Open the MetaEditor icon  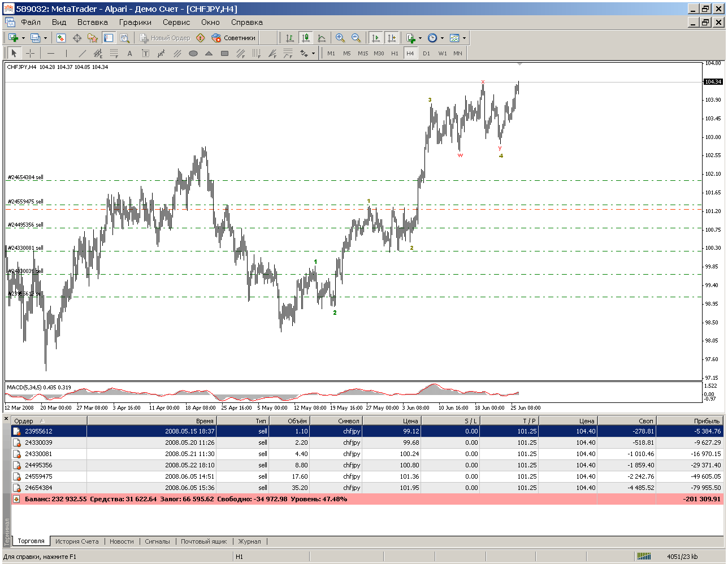(x=200, y=38)
